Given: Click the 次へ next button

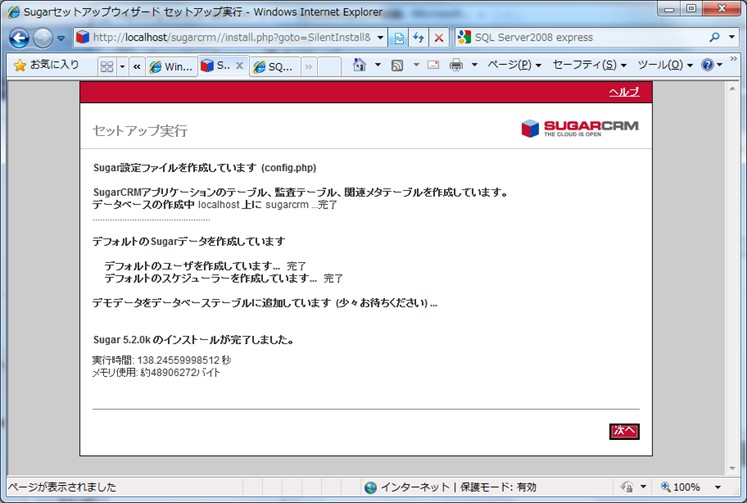Looking at the screenshot, I should tap(624, 431).
